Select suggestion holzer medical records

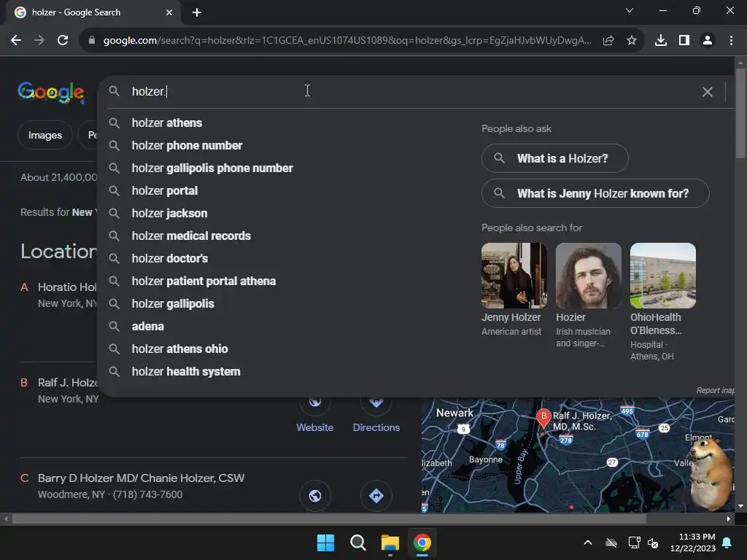(191, 236)
